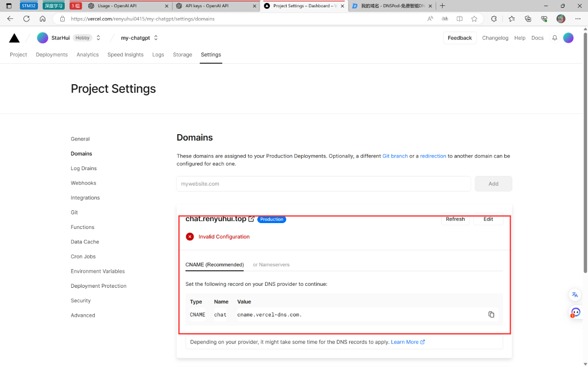Select Domains in the settings sidebar
Screen dimensions: 588x367
coord(81,154)
